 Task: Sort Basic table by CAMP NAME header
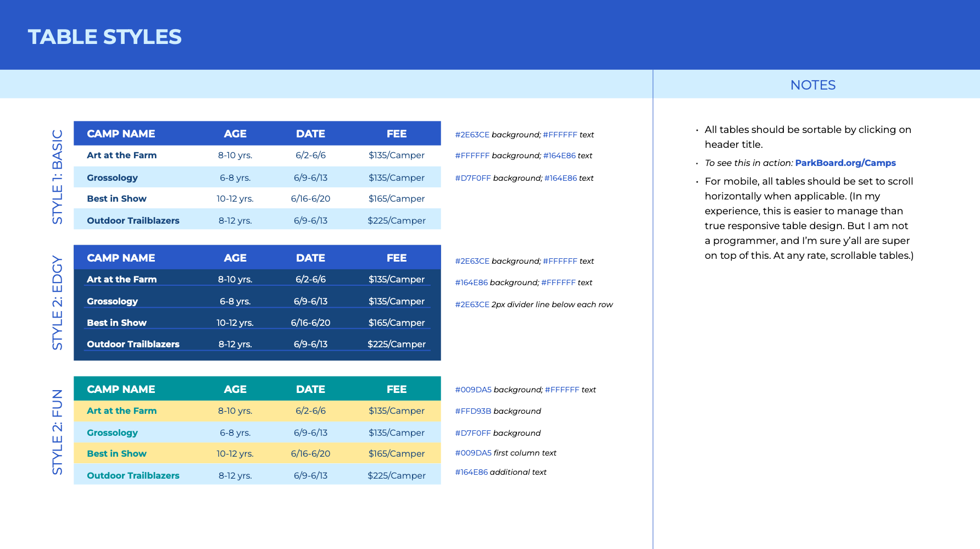(x=121, y=134)
